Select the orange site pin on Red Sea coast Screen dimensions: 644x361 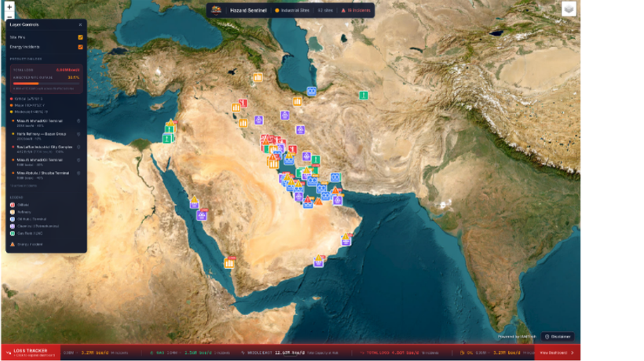[229, 263]
